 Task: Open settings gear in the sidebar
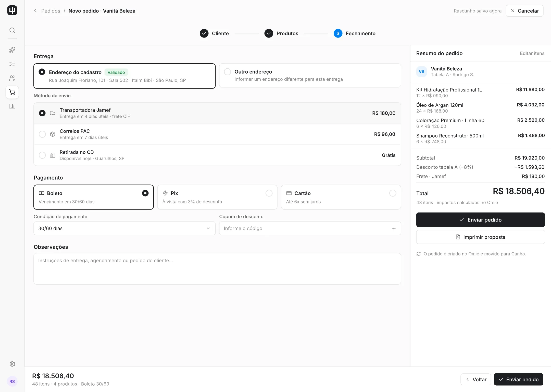(x=12, y=364)
